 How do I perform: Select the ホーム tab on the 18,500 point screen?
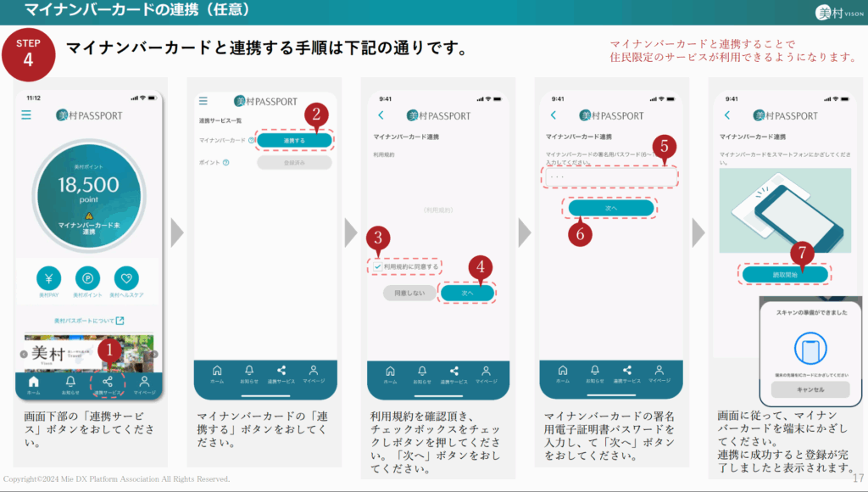[x=33, y=383]
